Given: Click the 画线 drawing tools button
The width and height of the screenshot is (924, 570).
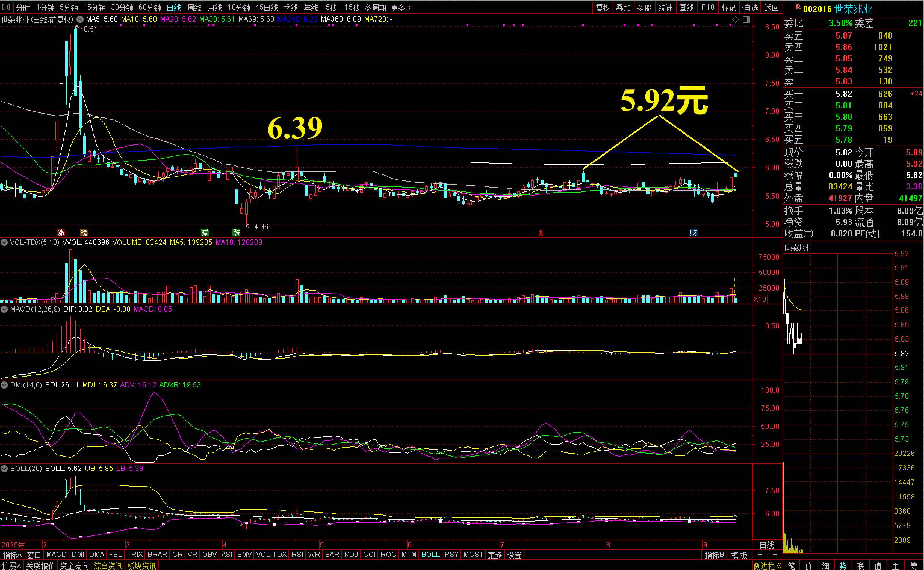Looking at the screenshot, I should (x=687, y=8).
